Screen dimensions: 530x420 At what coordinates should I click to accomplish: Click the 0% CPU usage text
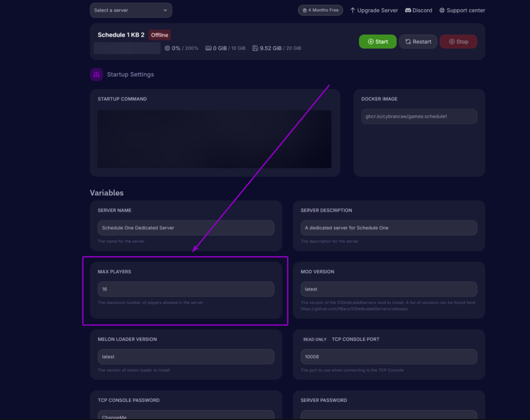coord(176,48)
